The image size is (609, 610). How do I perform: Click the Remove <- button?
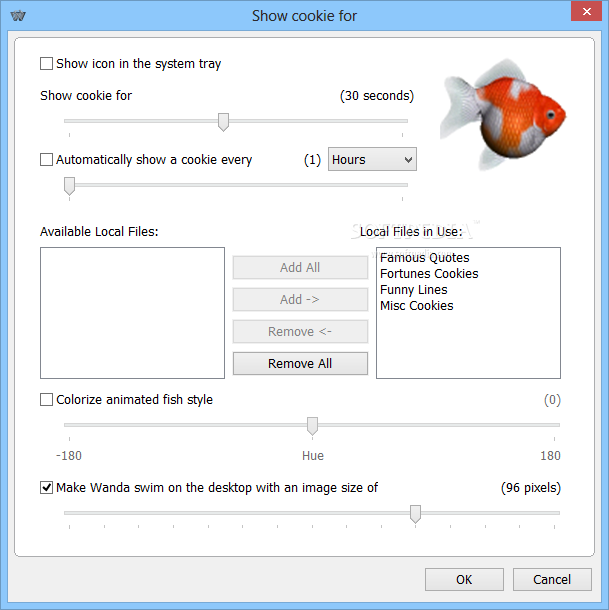click(300, 331)
